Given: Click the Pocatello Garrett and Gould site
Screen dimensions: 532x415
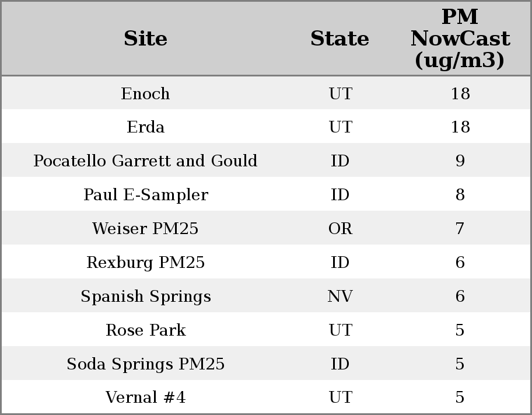Looking at the screenshot, I should [x=145, y=161].
